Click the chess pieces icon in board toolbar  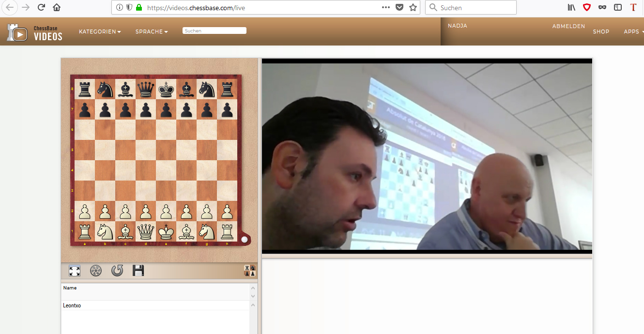250,271
